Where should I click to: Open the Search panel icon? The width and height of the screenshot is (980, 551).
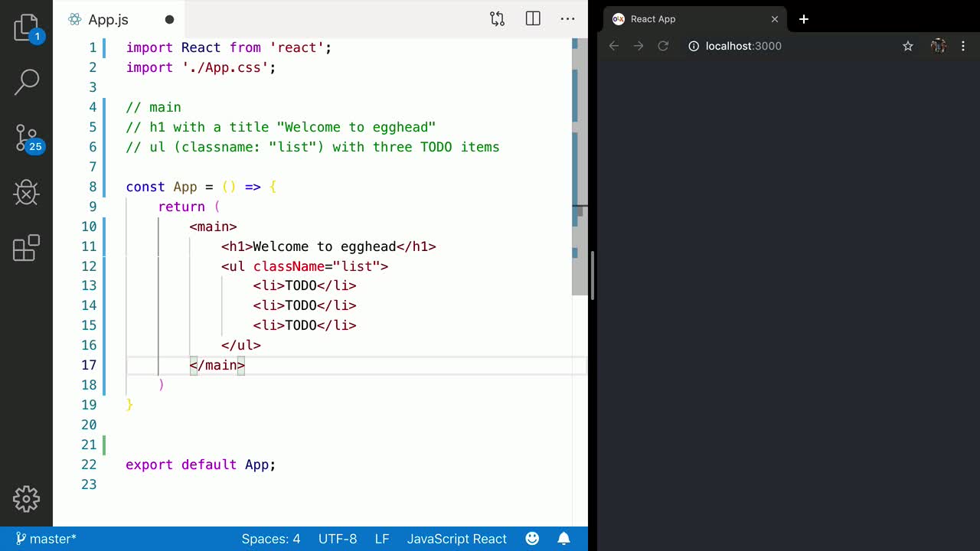click(x=26, y=82)
